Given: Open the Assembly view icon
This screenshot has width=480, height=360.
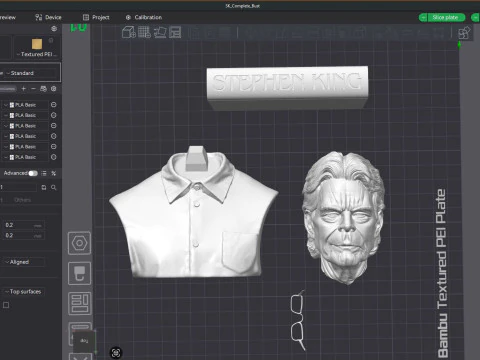Looking at the screenshot, I should click(464, 33).
